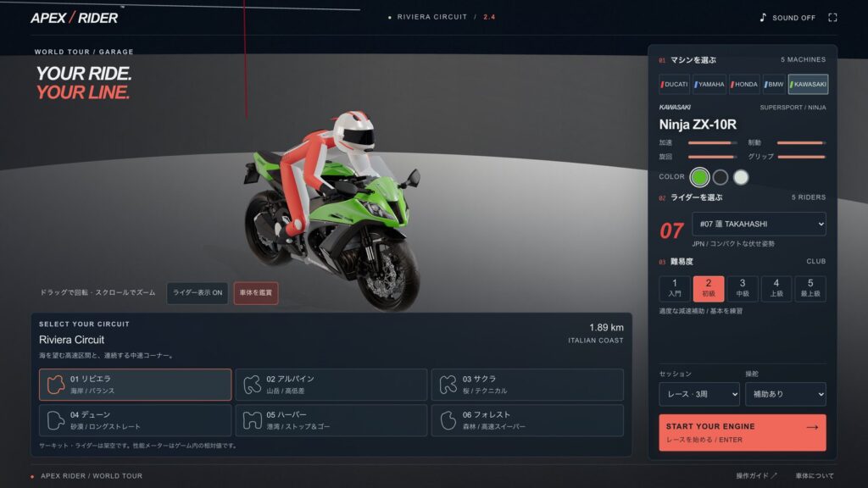Click the グリップ grip stat bar
The width and height of the screenshot is (868, 488).
pos(802,157)
